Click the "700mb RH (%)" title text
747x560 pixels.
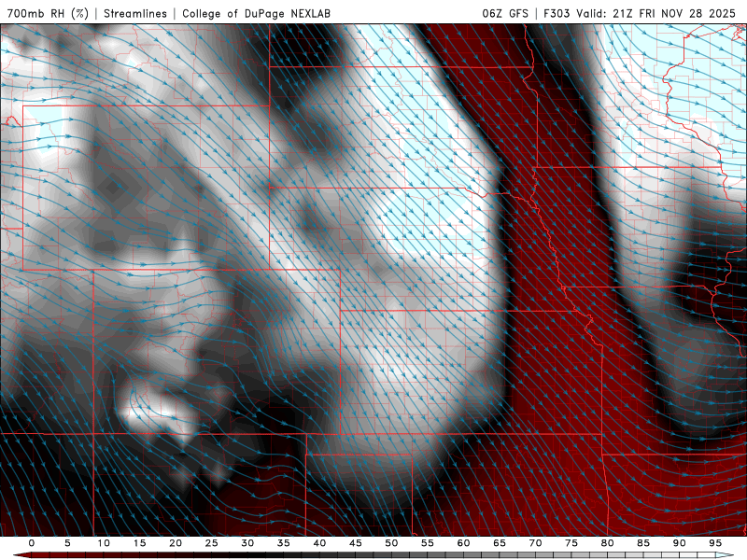click(x=49, y=13)
